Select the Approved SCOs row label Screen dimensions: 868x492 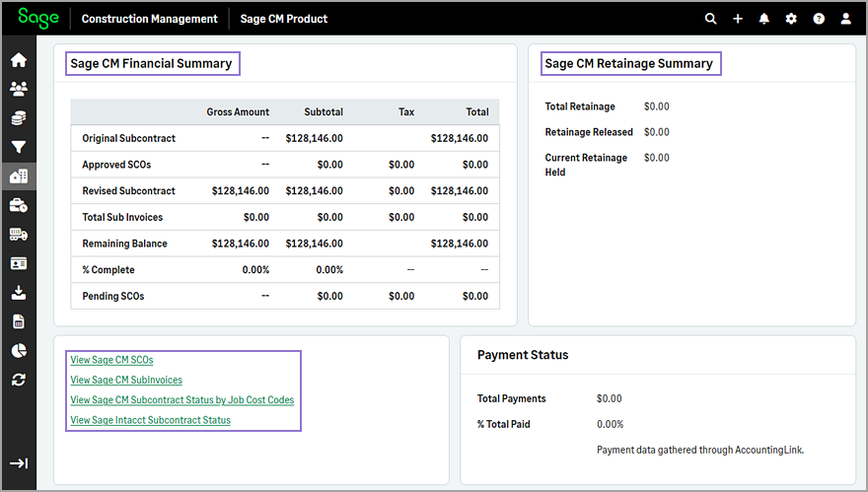tap(116, 165)
